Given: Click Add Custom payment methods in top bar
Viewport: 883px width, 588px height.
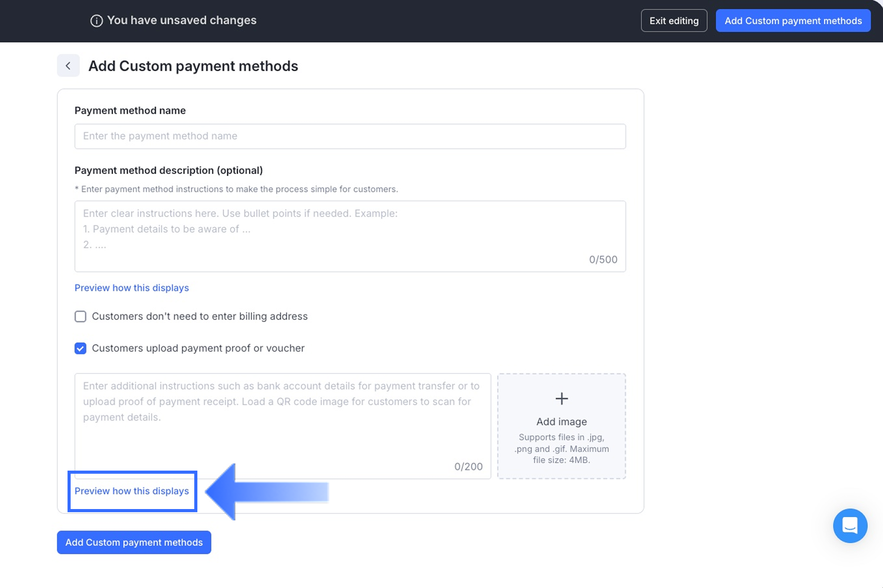Looking at the screenshot, I should (x=793, y=21).
